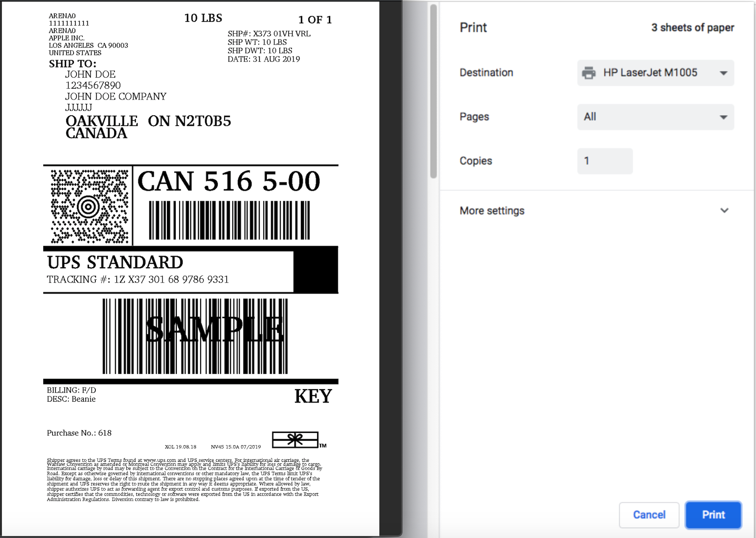Screen dimensions: 756x538
Task: Click the printer icon beside HP LaserJet M1005
Action: pyautogui.click(x=589, y=73)
